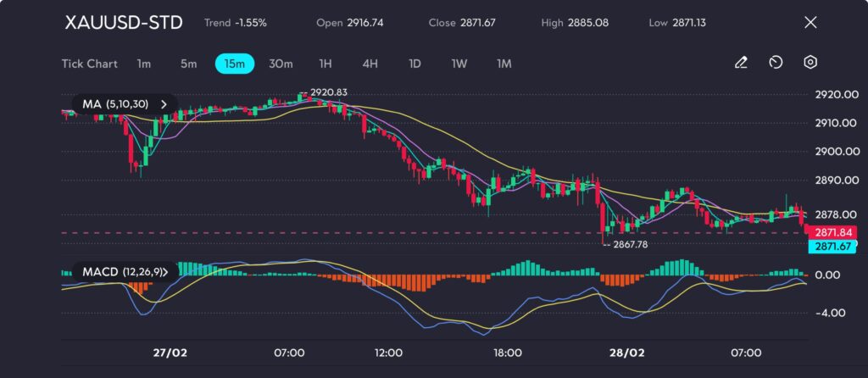The image size is (868, 378).
Task: Choose the 1H timeframe
Action: [x=325, y=63]
